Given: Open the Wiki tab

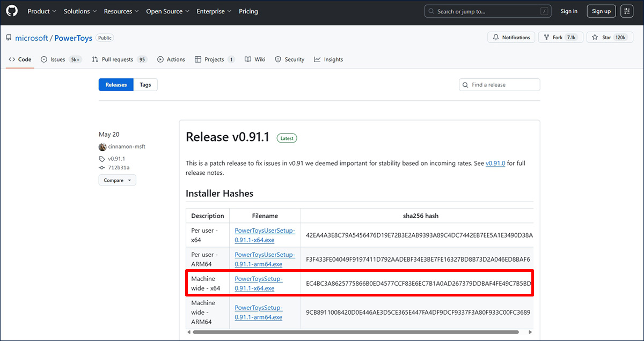Looking at the screenshot, I should point(255,60).
